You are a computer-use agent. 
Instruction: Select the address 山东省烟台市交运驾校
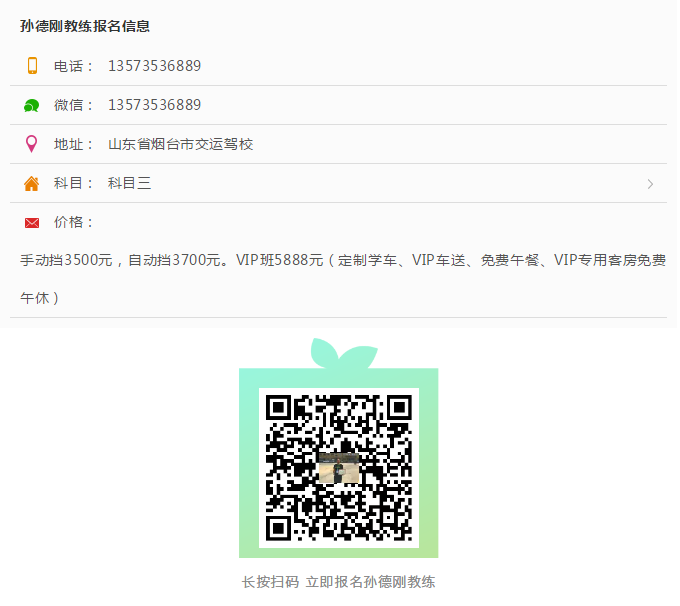[180, 144]
